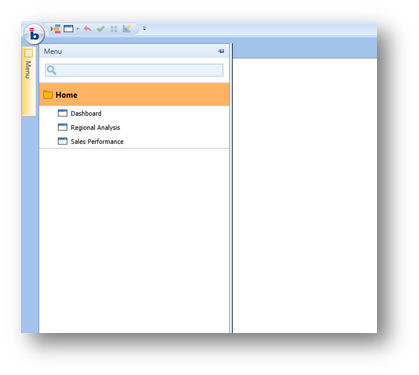This screenshot has width=419, height=375.
Task: Click the chart icon in toolbar
Action: click(127, 29)
